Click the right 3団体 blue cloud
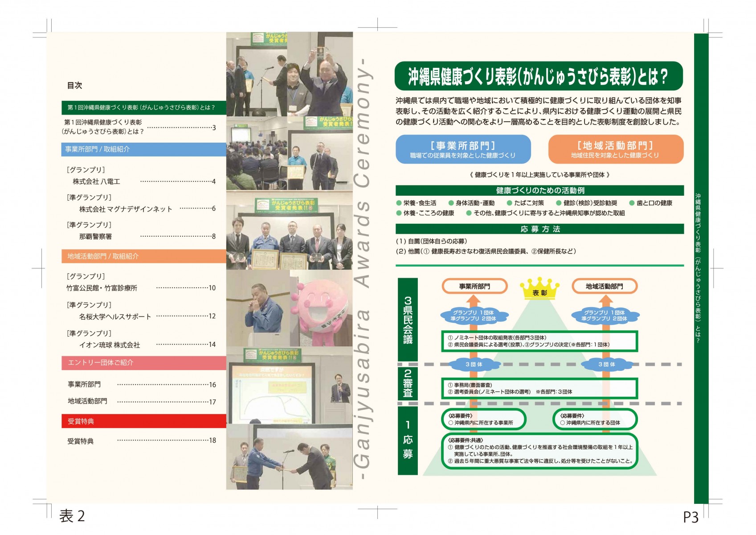756x535 pixels. [607, 364]
